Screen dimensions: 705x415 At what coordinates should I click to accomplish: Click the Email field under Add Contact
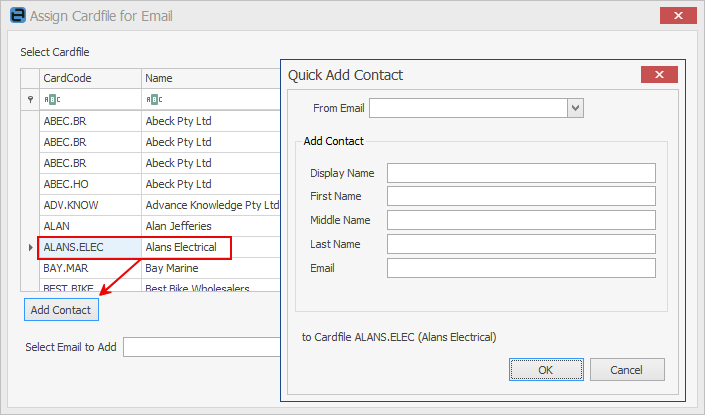pyautogui.click(x=520, y=268)
